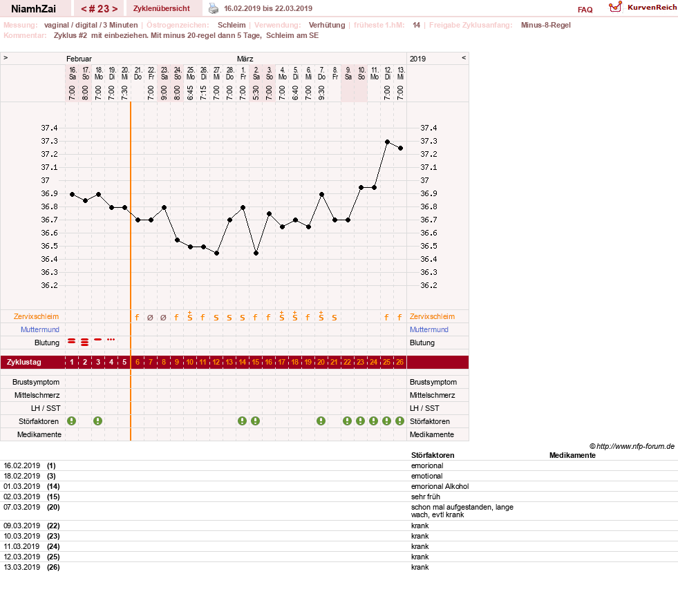Click 'Verhütung' usage value in header
Screen dimensions: 678x616
[327, 25]
